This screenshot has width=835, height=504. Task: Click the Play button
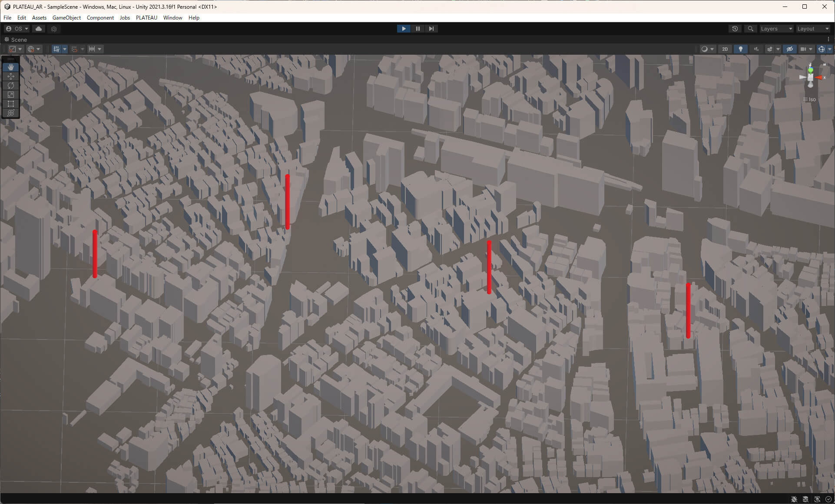click(x=404, y=29)
